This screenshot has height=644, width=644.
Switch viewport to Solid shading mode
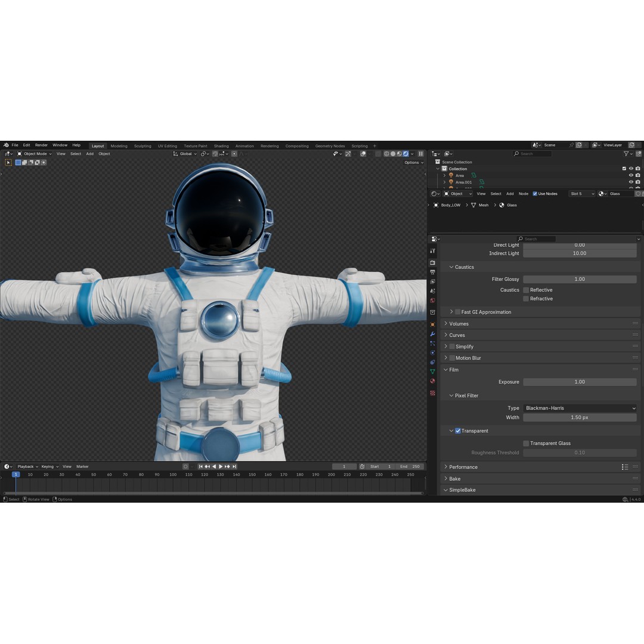393,153
